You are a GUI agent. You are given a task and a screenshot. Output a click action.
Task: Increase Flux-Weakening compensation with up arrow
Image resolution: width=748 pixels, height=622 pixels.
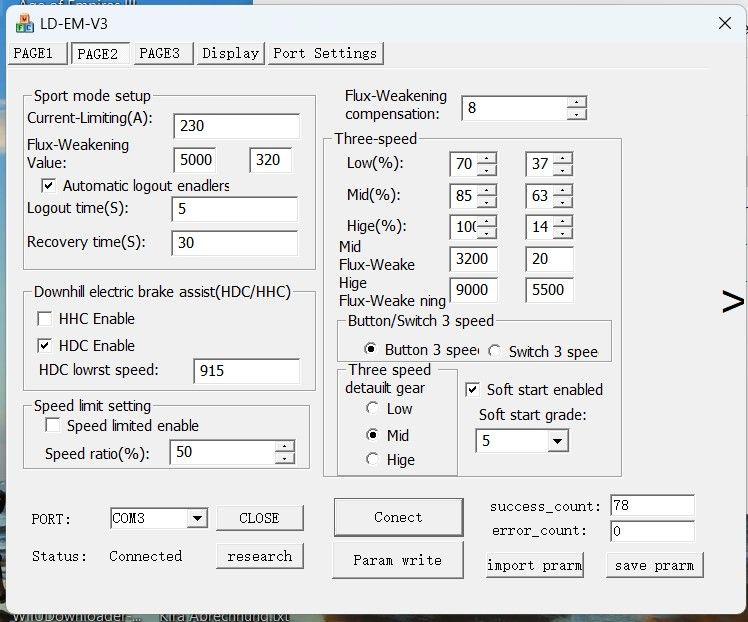[x=576, y=102]
